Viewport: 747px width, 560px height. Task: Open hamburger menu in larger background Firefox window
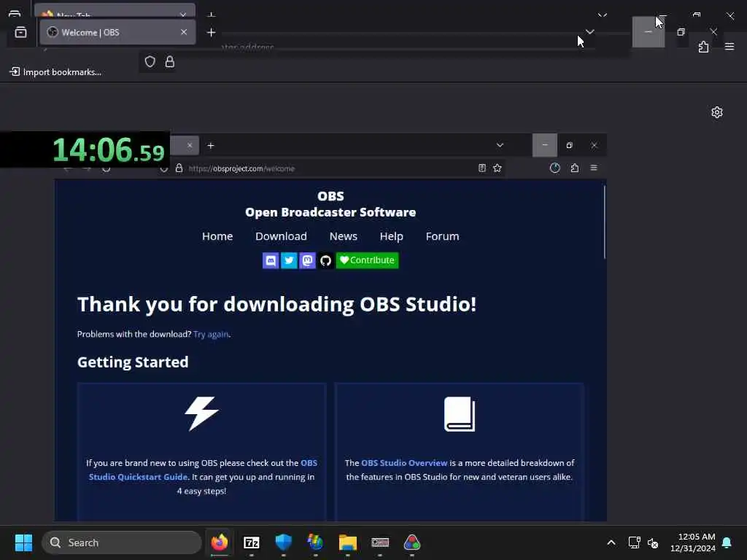[729, 47]
